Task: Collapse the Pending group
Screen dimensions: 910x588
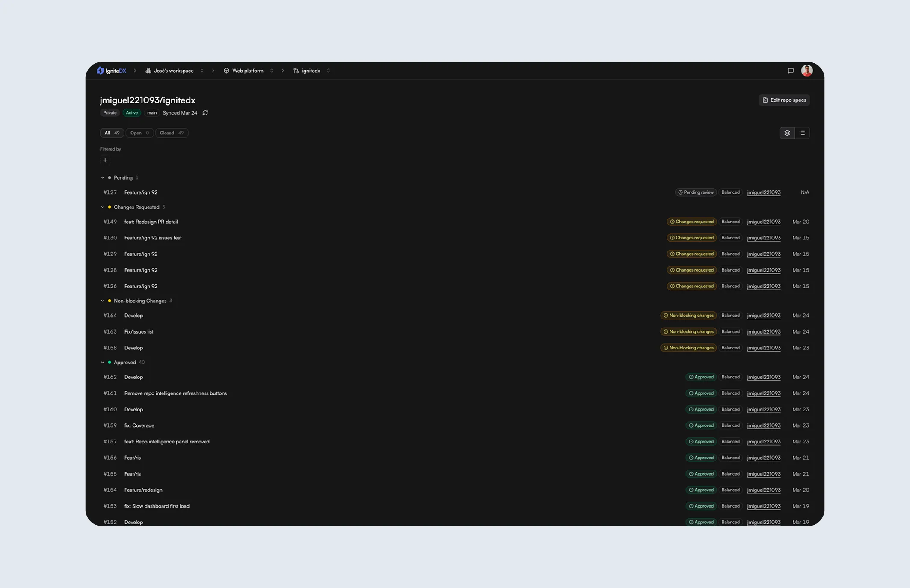Action: 102,178
